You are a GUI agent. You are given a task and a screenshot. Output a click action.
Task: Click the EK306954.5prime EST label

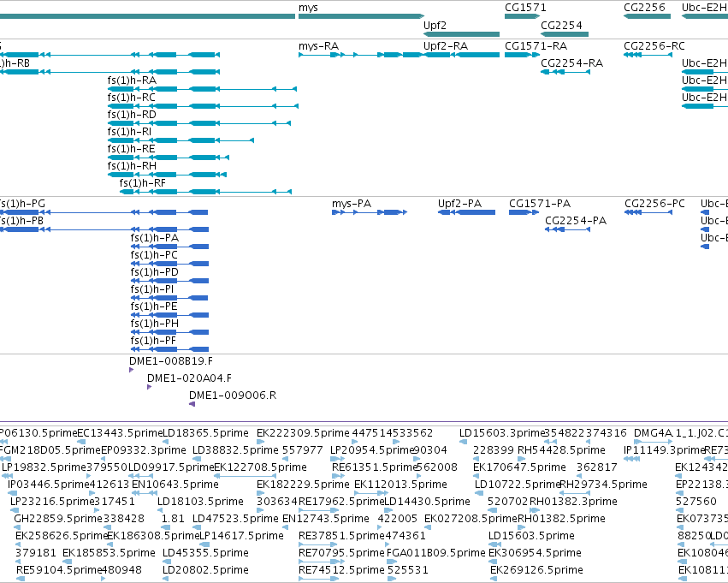click(535, 554)
